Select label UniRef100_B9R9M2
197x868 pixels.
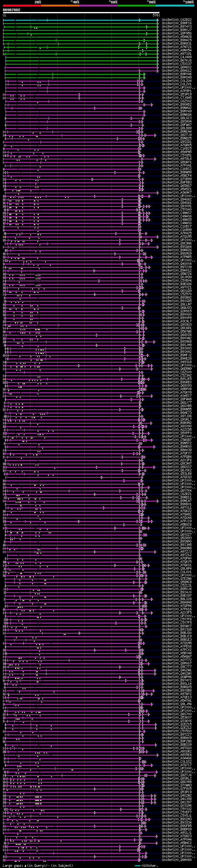(x=177, y=423)
